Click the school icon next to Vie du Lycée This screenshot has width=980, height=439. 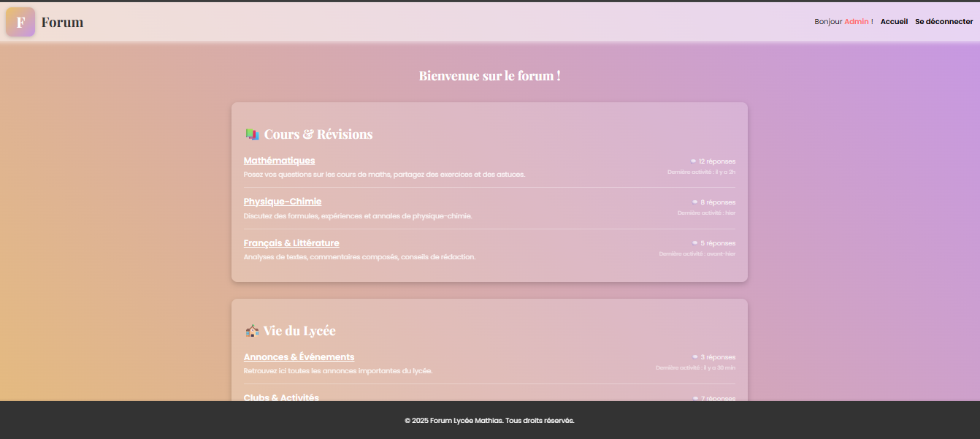pos(252,330)
